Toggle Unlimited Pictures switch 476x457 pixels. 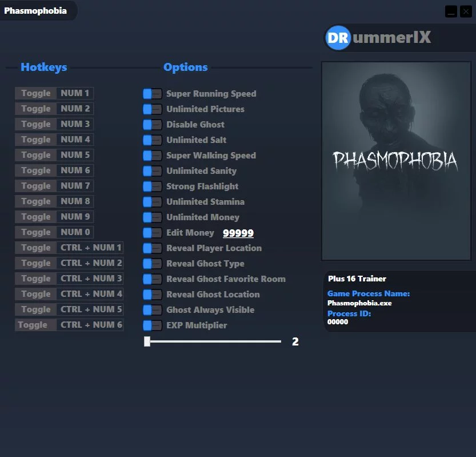(153, 109)
